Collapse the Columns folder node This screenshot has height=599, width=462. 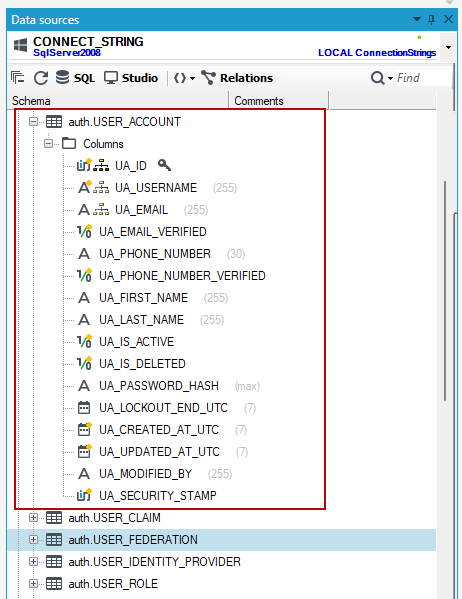point(48,144)
